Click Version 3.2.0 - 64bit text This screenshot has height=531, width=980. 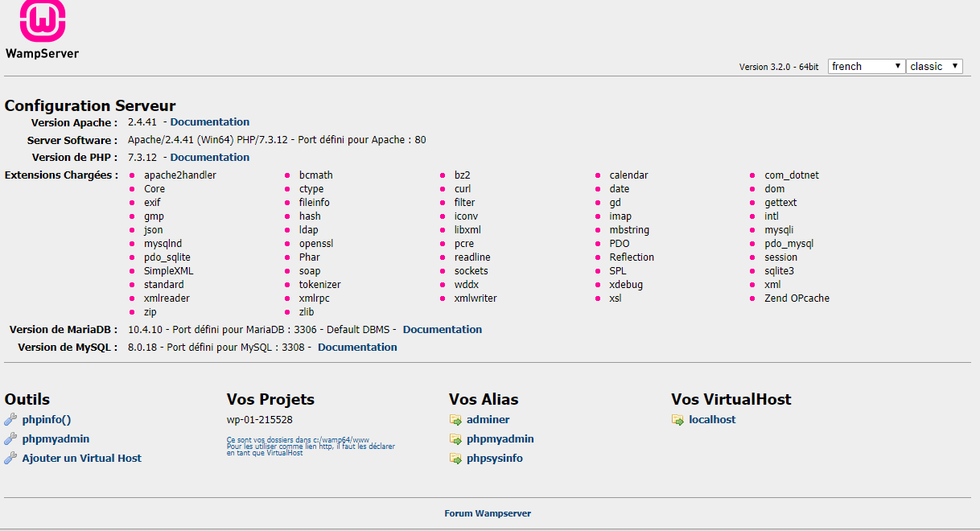point(779,67)
